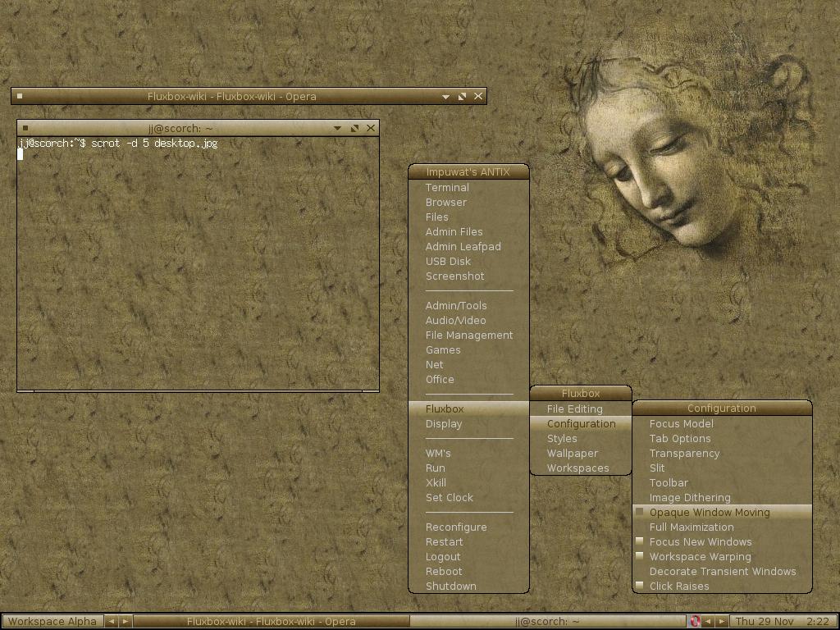Toggle Image Dithering option
The height and width of the screenshot is (630, 840).
pos(722,497)
